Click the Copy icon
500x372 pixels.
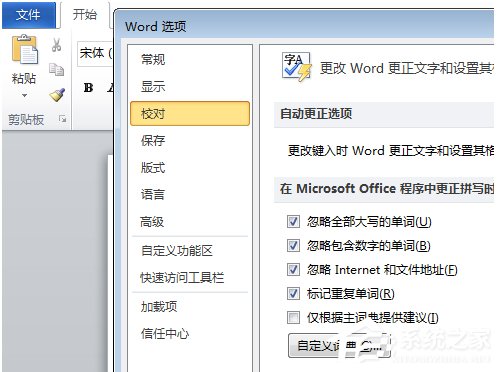click(x=56, y=69)
